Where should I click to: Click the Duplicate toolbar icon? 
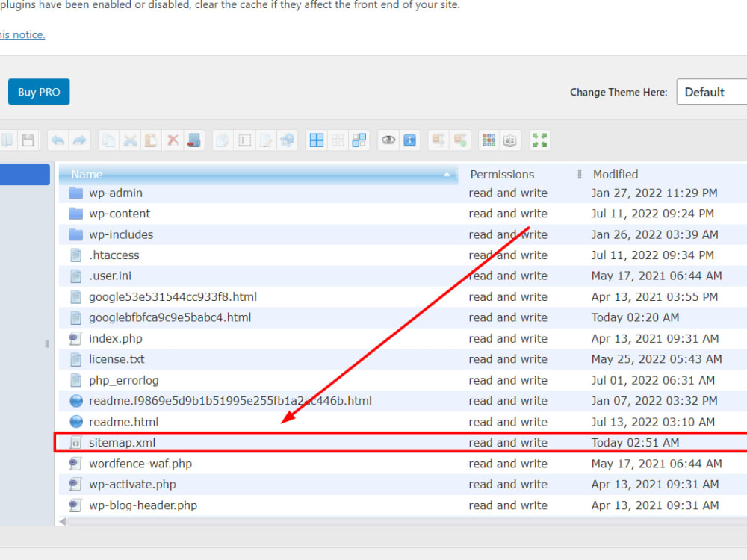pos(223,140)
